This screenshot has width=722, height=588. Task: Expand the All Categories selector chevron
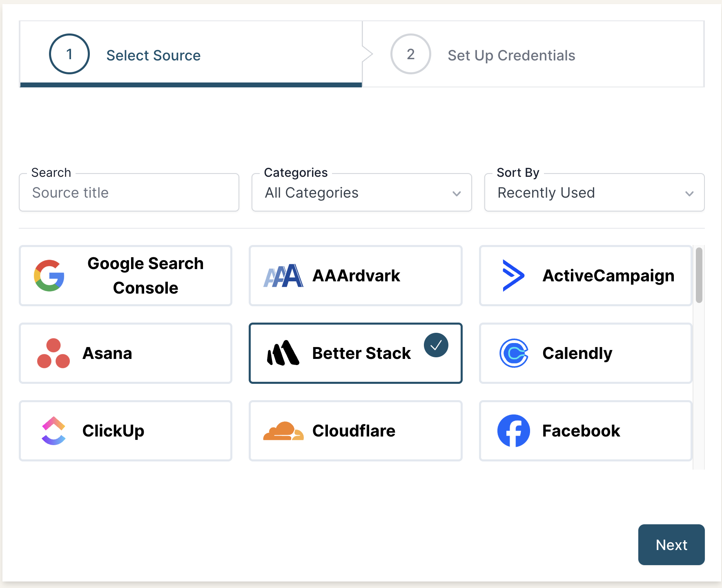(457, 194)
